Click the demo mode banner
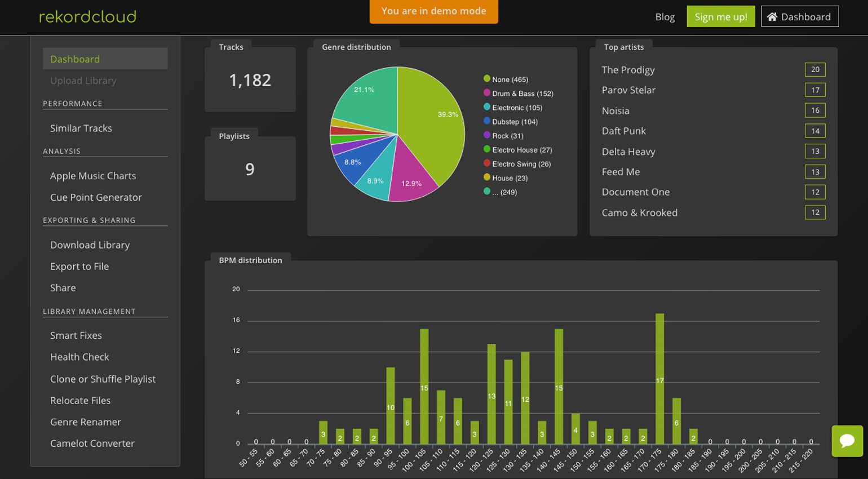Viewport: 868px width, 479px height. coord(434,11)
